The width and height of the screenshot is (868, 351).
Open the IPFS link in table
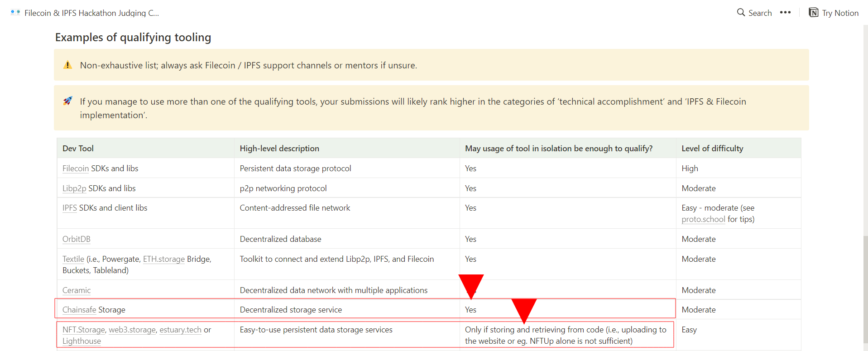tap(69, 208)
